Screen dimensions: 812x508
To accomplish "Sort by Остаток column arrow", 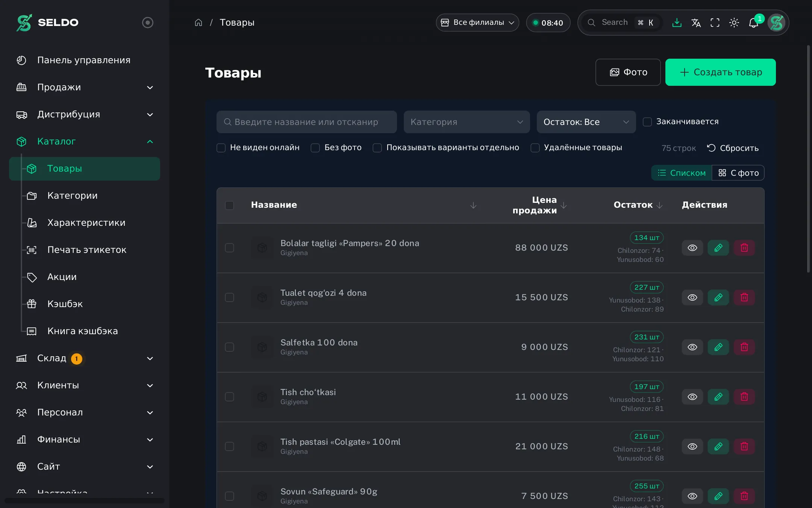I will tap(659, 205).
